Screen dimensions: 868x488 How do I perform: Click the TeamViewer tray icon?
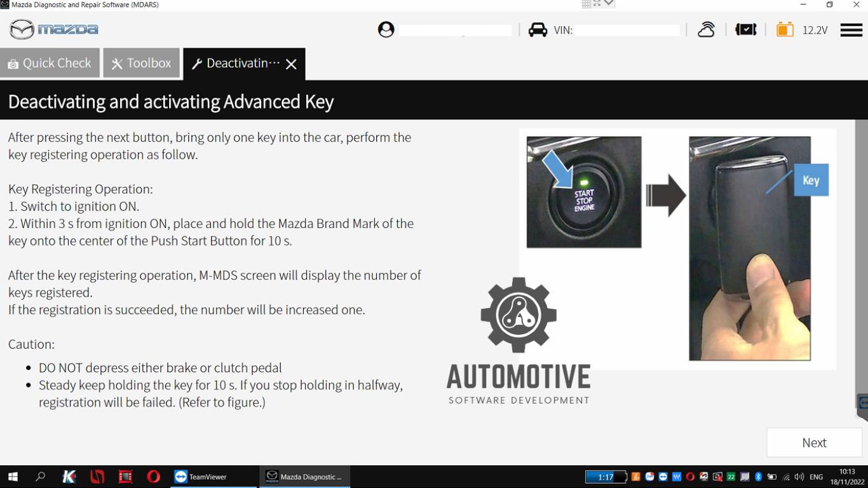(x=663, y=477)
